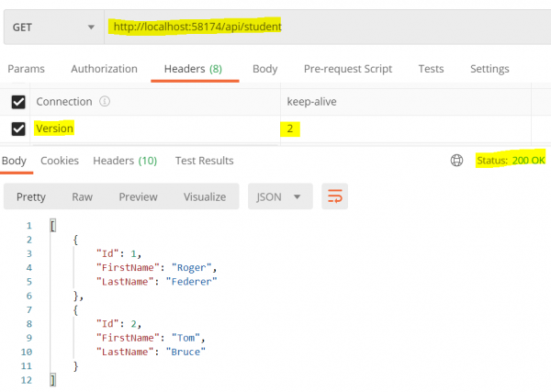
Task: Select the request Body tab
Action: pos(264,69)
